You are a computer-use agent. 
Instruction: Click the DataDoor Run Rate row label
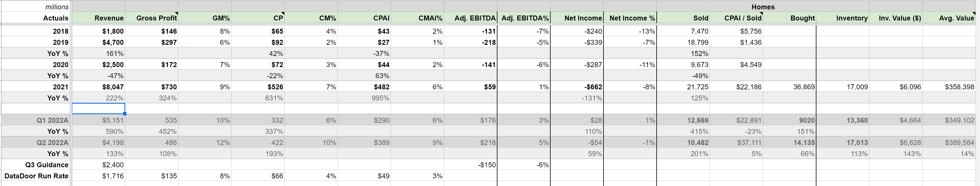[37, 176]
